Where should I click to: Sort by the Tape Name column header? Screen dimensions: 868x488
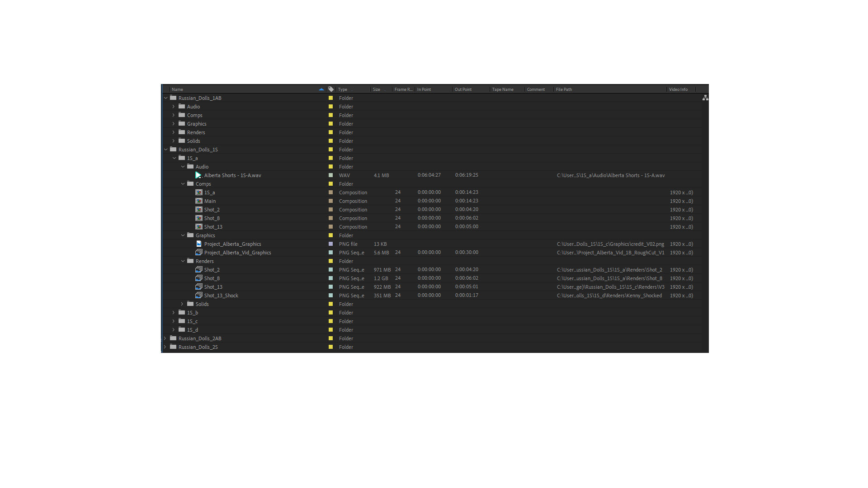[508, 89]
